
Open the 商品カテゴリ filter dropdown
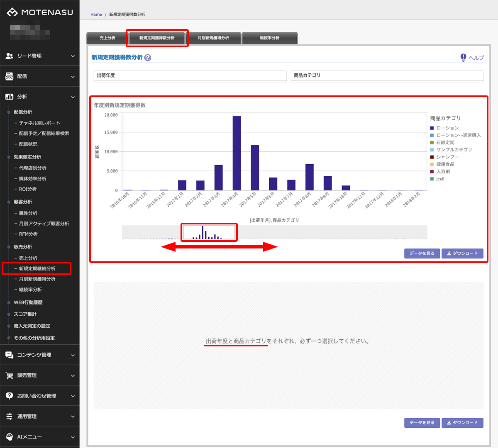click(387, 75)
